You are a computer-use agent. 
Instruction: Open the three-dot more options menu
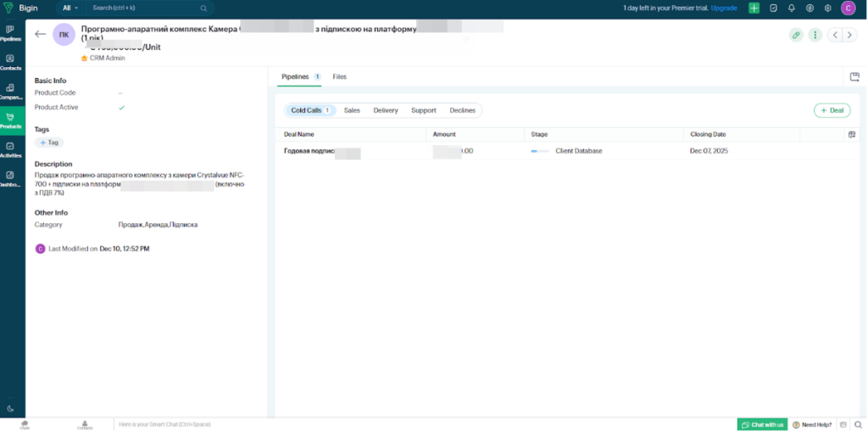click(x=815, y=35)
